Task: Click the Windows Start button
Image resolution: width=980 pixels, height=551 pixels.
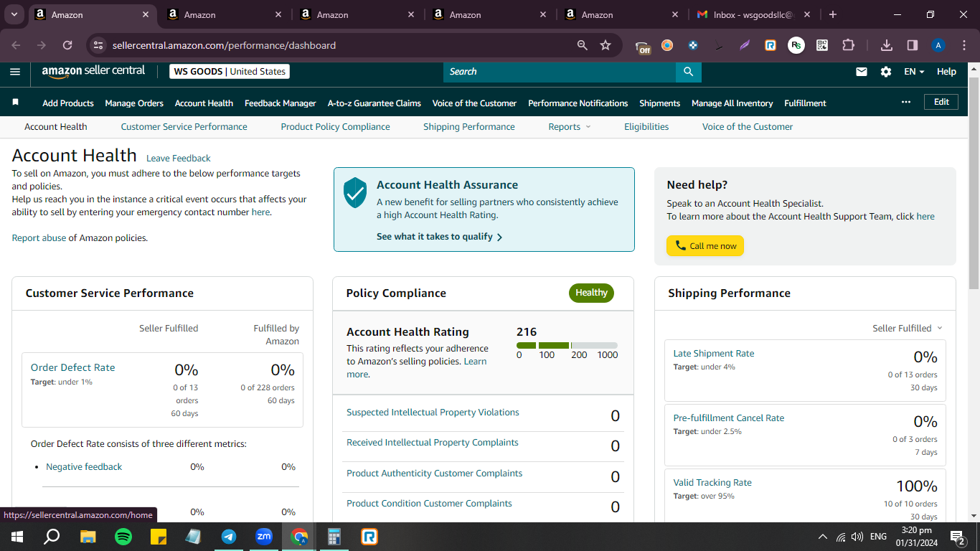Action: [17, 537]
